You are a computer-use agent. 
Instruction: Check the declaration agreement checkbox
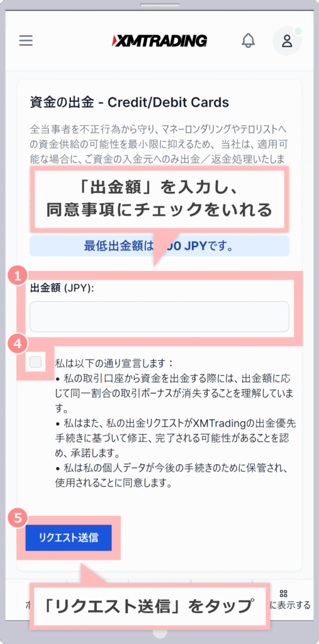point(36,362)
